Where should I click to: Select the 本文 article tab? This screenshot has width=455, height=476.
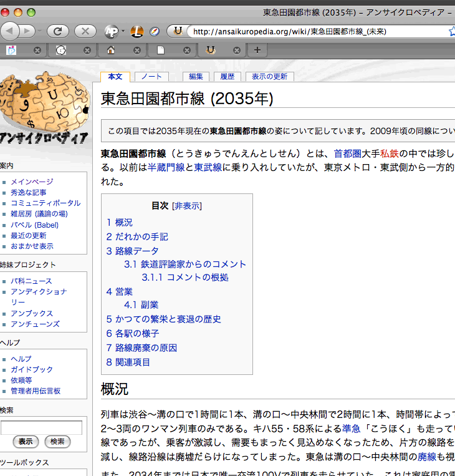click(x=115, y=77)
